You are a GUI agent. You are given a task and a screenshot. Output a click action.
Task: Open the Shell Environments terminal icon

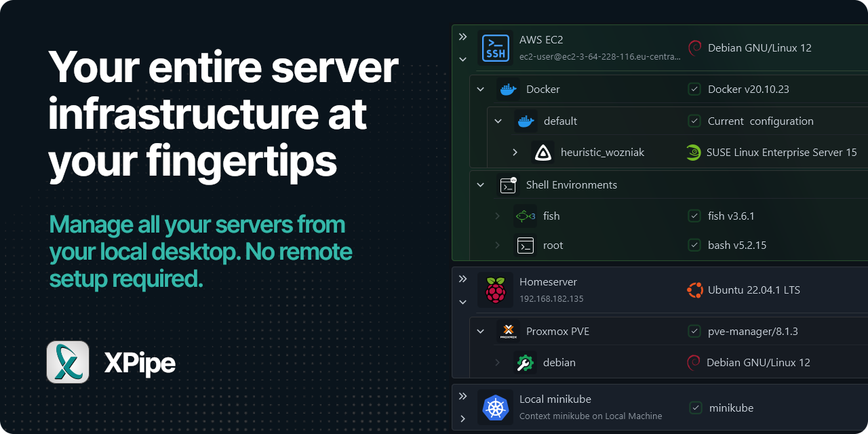[x=508, y=184]
